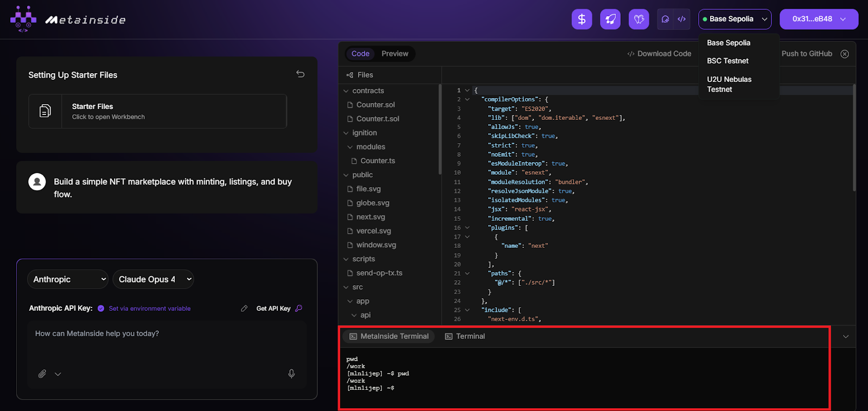Screen dimensions: 868x411
Task: Open the Claude Opus 4 model dropdown
Action: pyautogui.click(x=153, y=279)
